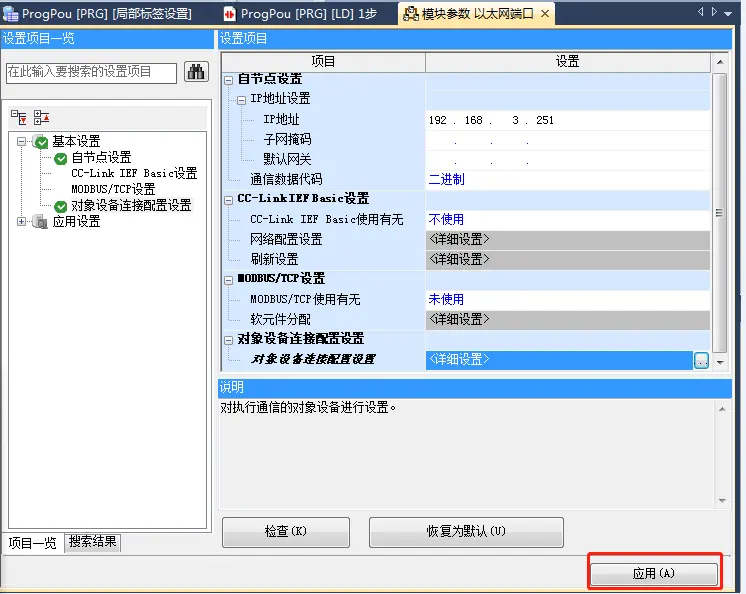Click the expand-all tree icon
Viewport: 746px width, 594px height.
point(19,117)
